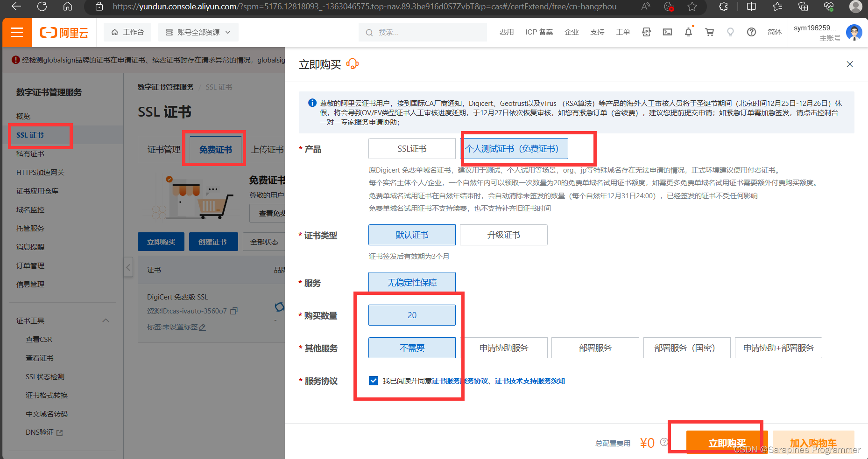Screen dimensions: 868x459
Task: Open Cloud Shell terminal icon
Action: coord(667,32)
